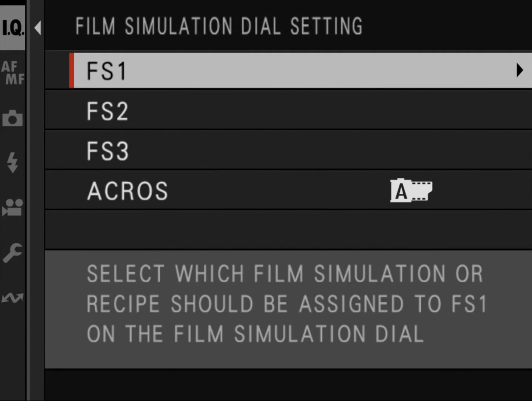Click the red selection bar beside FS1

click(72, 70)
